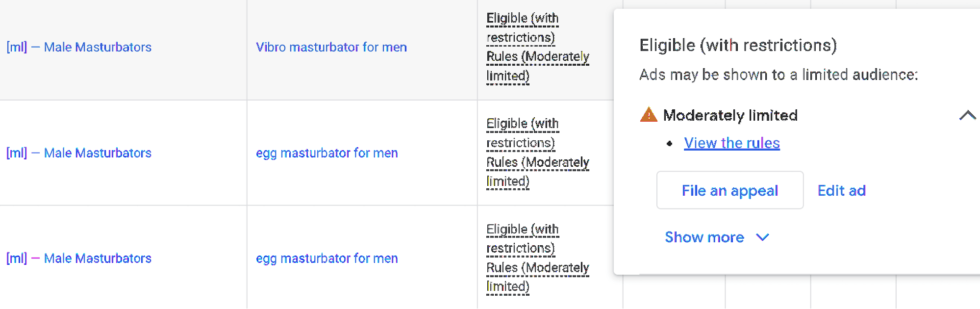Click Rules (Moderately limited) in the last row
The height and width of the screenshot is (309, 980).
coord(537,277)
